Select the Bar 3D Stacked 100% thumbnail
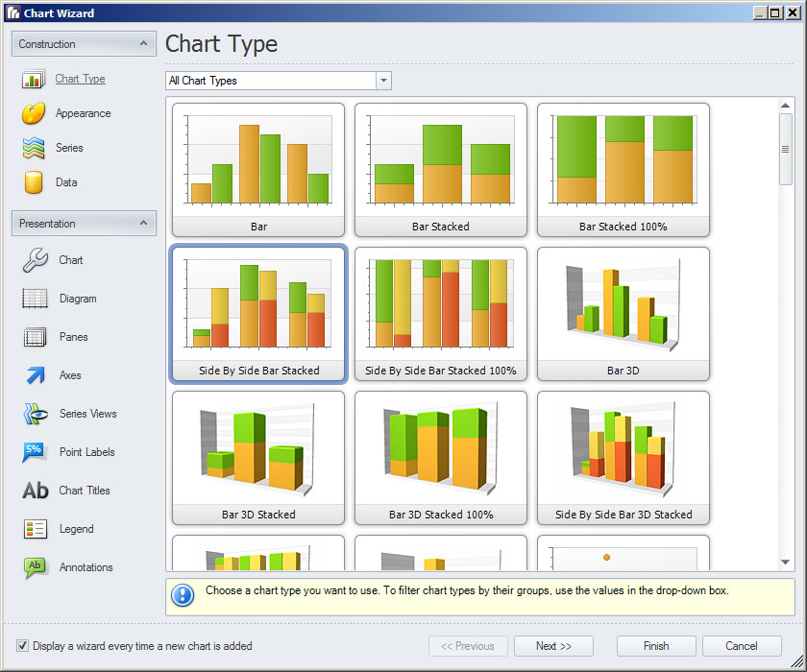 click(x=441, y=458)
